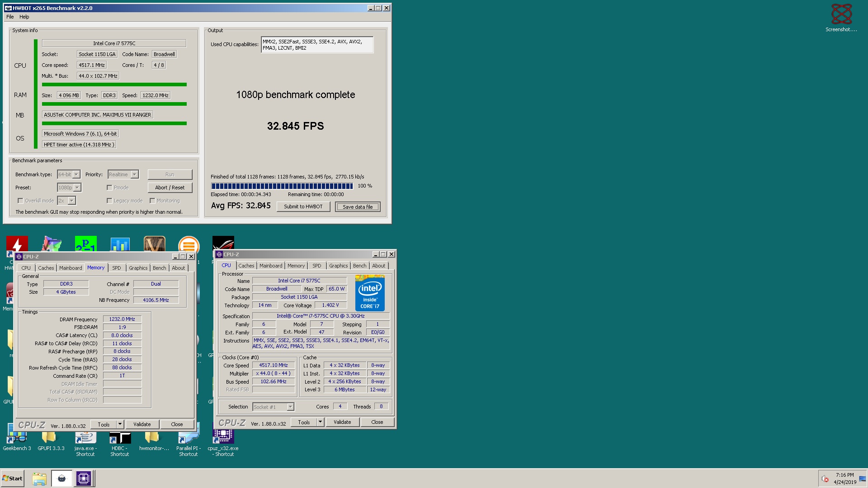868x488 pixels.
Task: Click the Used CPU capabilities text box
Action: [x=317, y=45]
